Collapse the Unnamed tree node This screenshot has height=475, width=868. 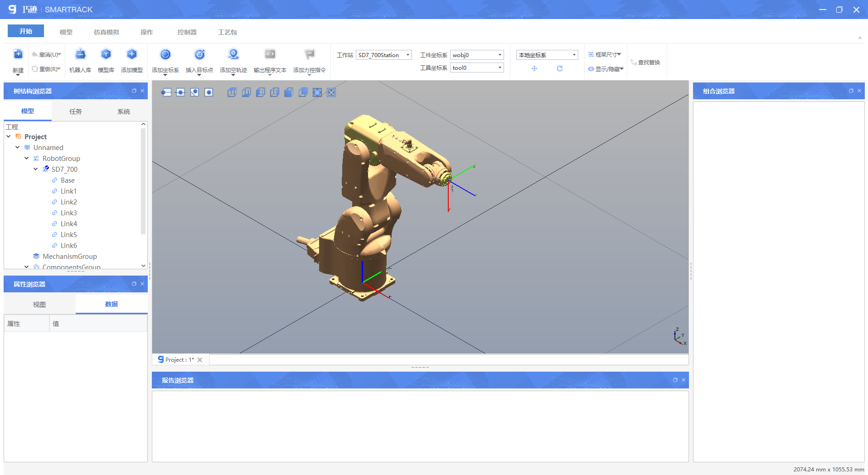[x=18, y=147]
